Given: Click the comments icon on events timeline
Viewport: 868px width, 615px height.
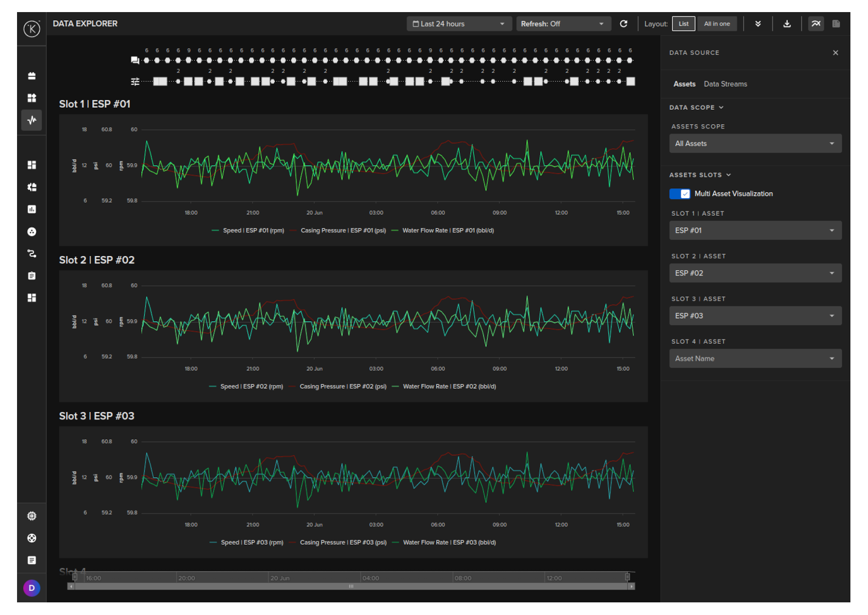Looking at the screenshot, I should tap(135, 60).
